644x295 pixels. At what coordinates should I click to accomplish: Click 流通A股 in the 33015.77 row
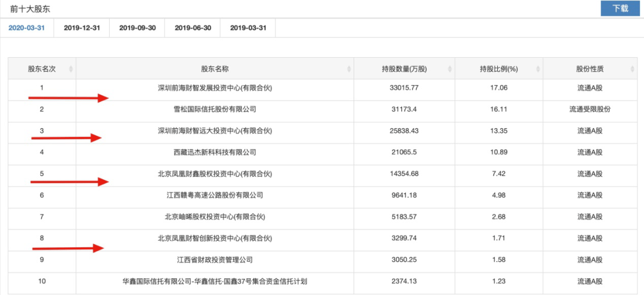tap(590, 88)
